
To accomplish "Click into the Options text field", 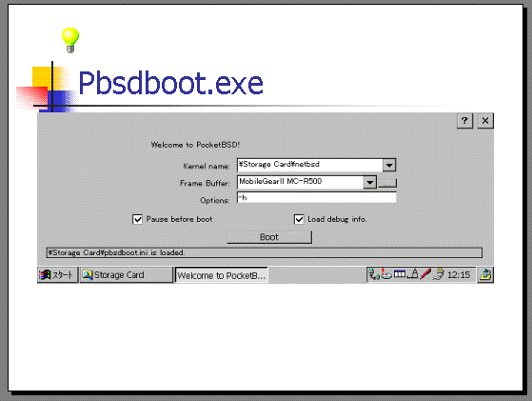I will (x=316, y=197).
